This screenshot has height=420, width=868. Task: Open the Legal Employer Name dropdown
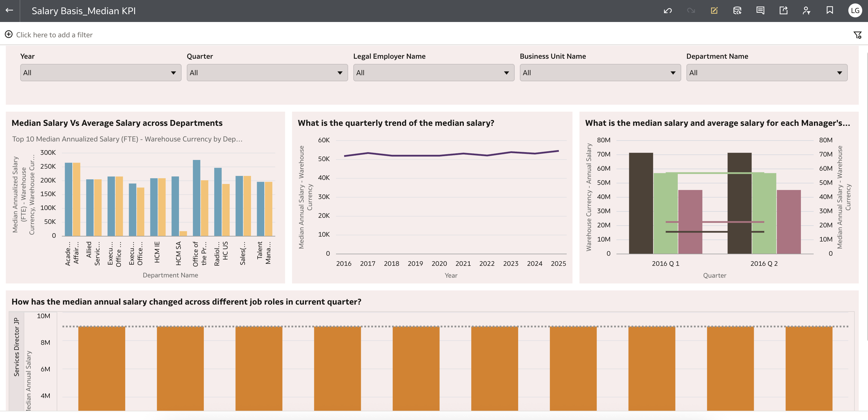tap(433, 73)
